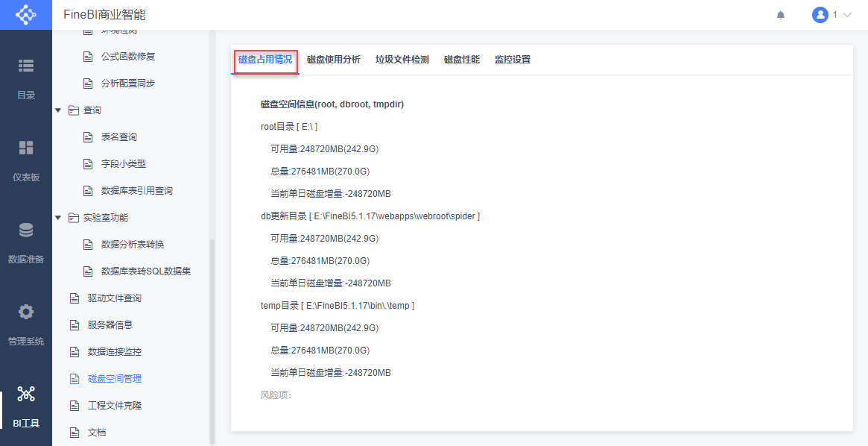Image resolution: width=868 pixels, height=446 pixels.
Task: Open 服务器信息 tree item
Action: [x=110, y=324]
